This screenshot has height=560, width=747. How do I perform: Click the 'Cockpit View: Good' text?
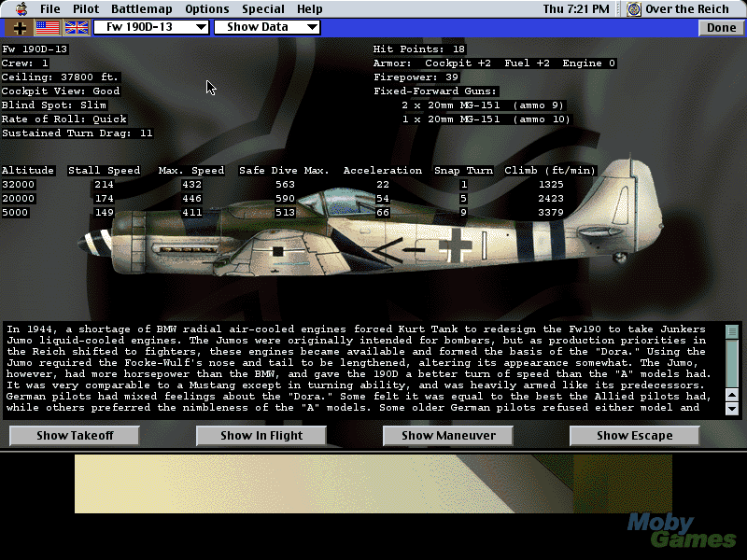[61, 91]
